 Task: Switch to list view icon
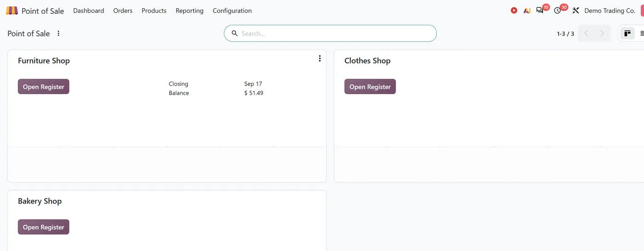coord(642,33)
